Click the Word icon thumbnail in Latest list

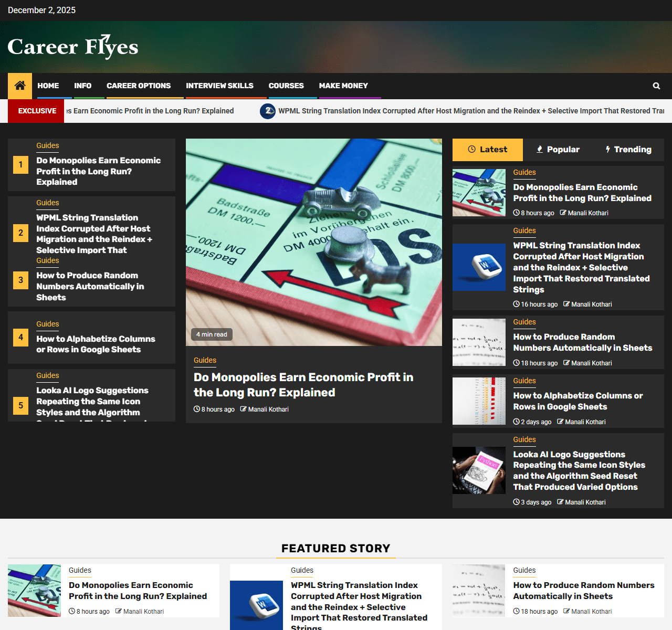pyautogui.click(x=479, y=267)
